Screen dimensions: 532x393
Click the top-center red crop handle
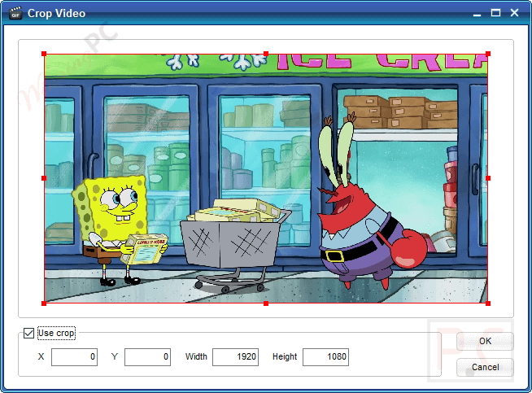tap(266, 54)
